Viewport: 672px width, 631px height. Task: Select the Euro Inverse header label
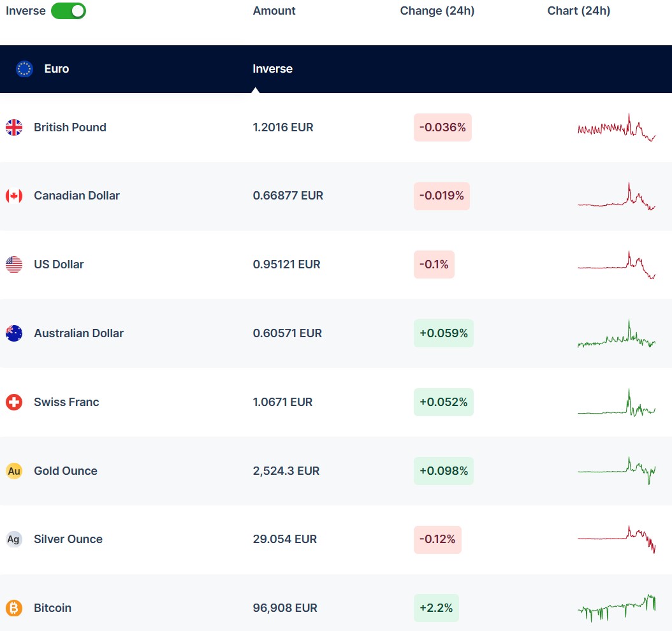tap(272, 69)
